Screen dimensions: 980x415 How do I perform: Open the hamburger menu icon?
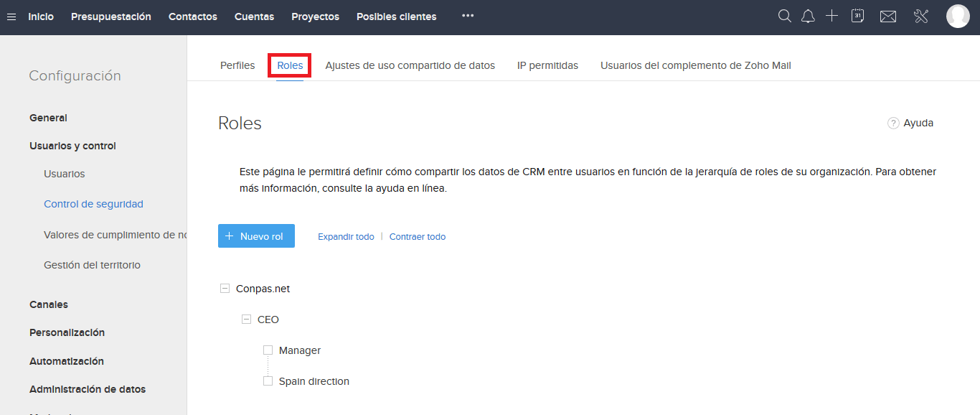[x=11, y=16]
